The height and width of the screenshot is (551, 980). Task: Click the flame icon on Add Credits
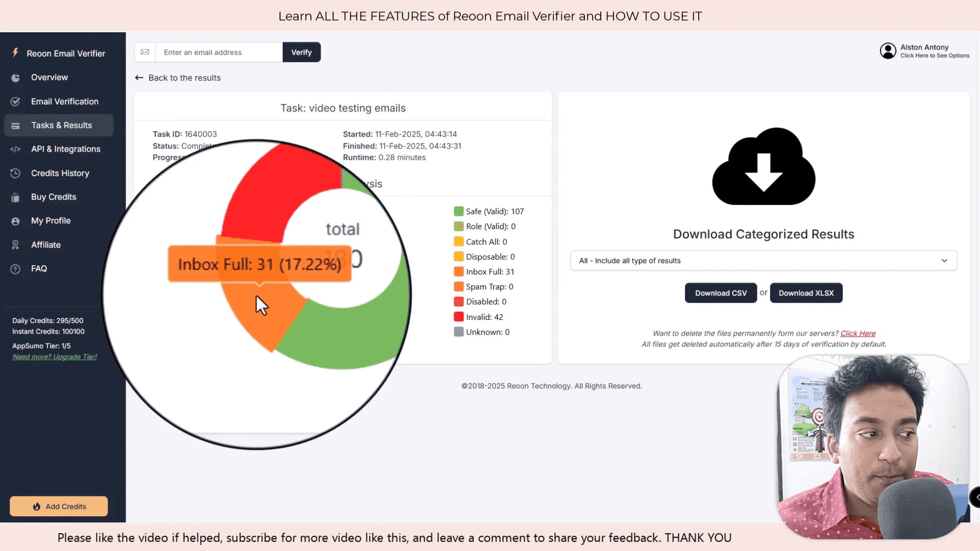[37, 506]
